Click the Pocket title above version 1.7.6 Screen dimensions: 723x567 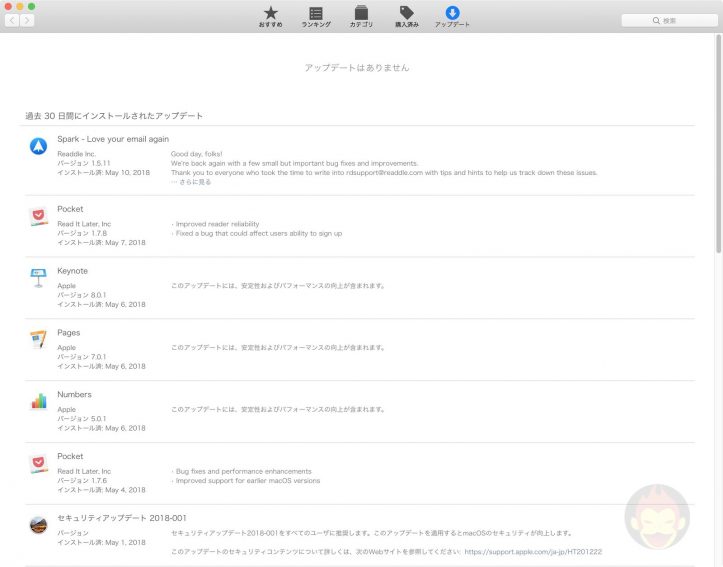[70, 456]
